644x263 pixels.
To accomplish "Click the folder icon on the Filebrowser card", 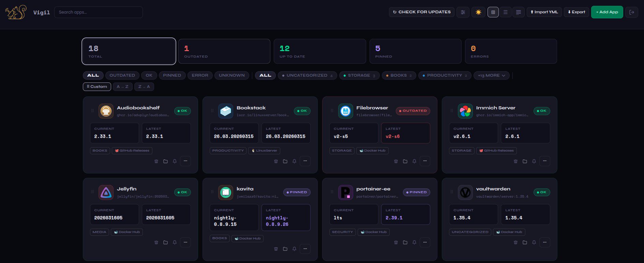I will coord(405,161).
